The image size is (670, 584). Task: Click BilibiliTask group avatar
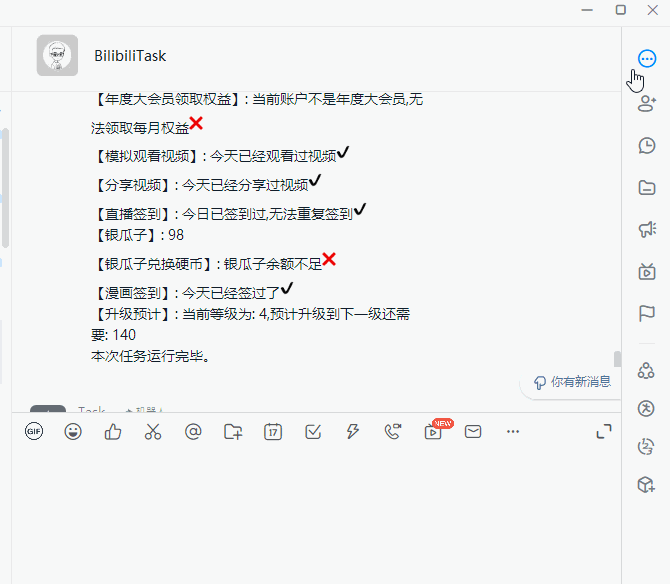point(57,56)
